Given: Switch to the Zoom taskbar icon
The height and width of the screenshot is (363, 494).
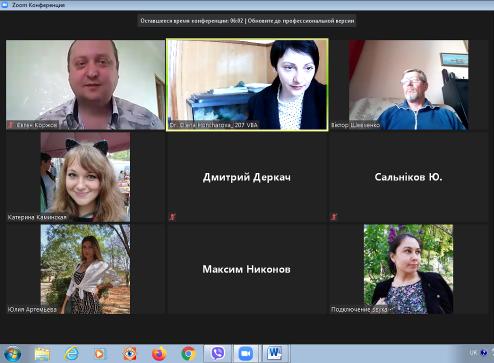Looking at the screenshot, I should pos(246,353).
